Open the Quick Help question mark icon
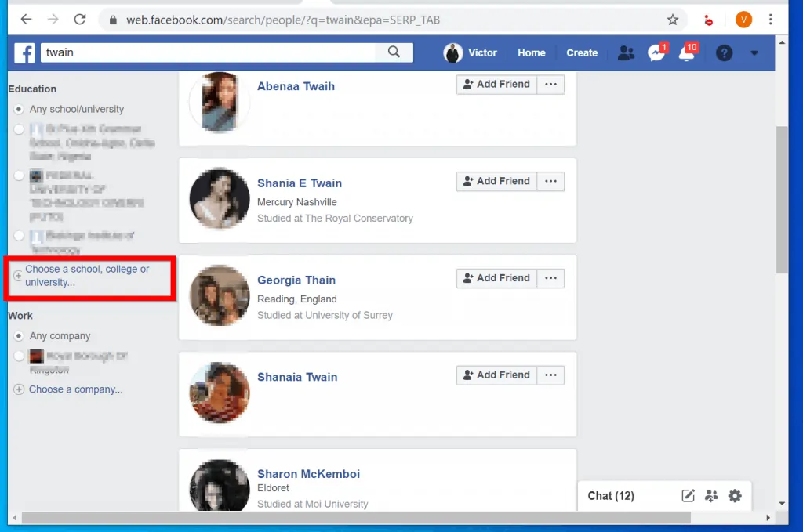Viewport: 803px width, 532px height. [724, 52]
